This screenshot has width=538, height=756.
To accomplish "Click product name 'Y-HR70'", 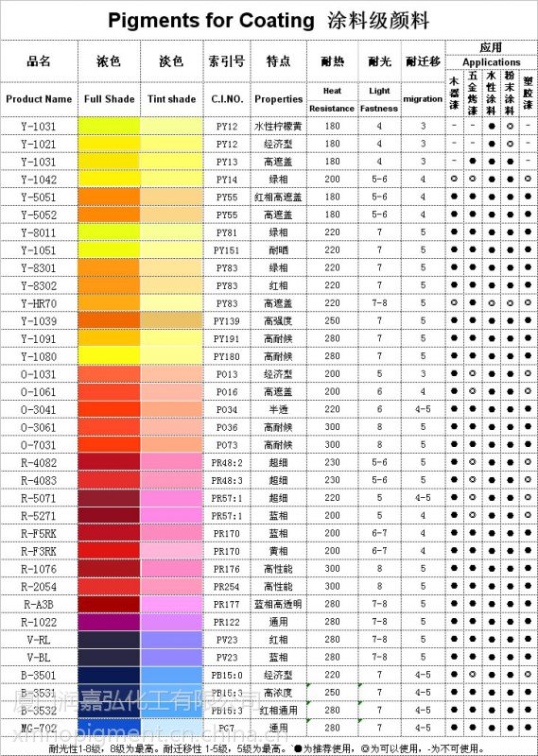I will (39, 303).
